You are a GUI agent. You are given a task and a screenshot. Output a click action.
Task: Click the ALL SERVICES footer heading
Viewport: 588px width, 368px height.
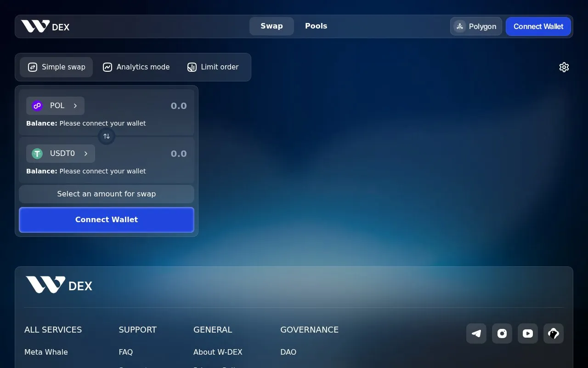click(x=53, y=330)
